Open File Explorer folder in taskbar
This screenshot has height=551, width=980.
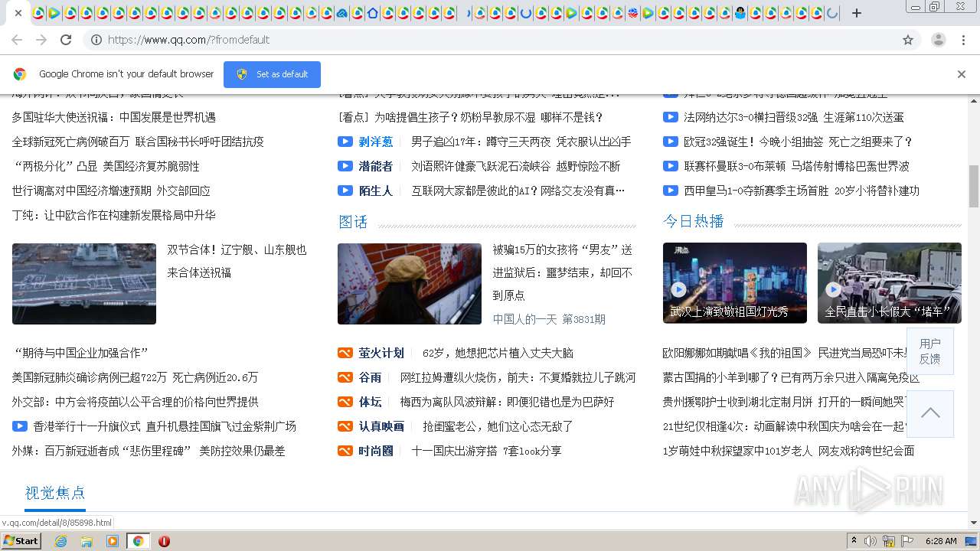pos(87,541)
